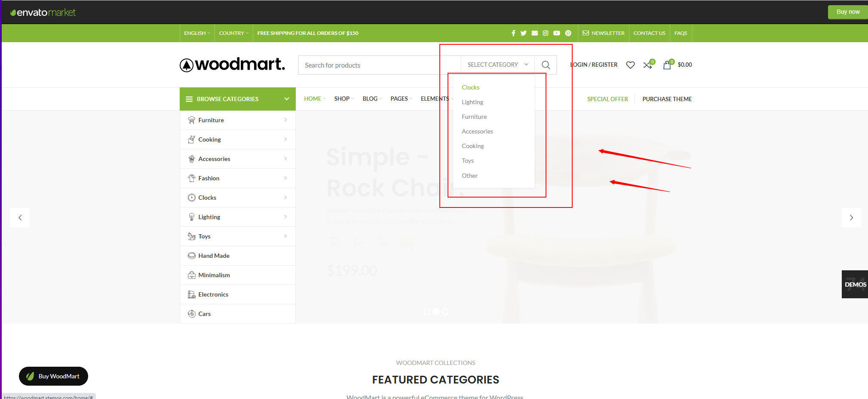
Task: Select Lighting in the category dropdown
Action: coord(472,102)
